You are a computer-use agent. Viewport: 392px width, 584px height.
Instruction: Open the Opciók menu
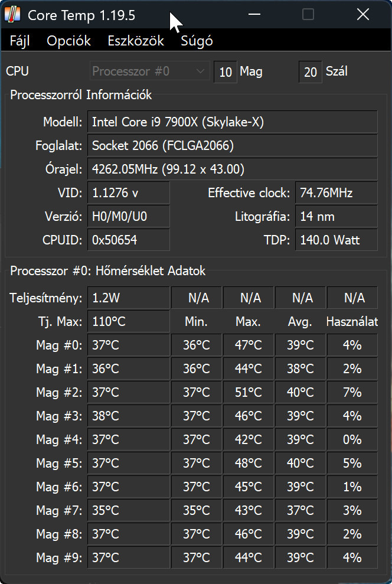(x=69, y=41)
